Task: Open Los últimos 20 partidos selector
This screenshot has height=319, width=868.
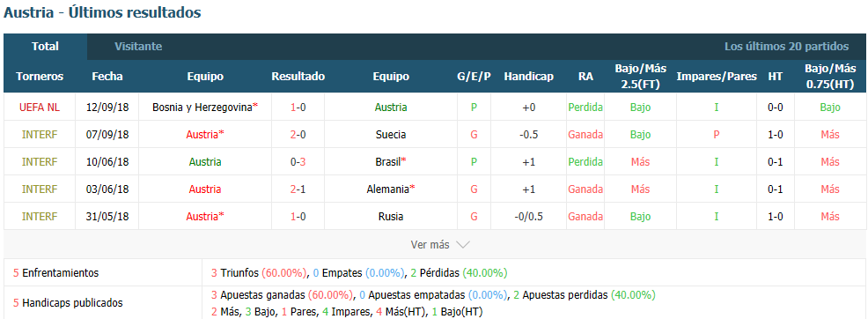Action: point(786,47)
